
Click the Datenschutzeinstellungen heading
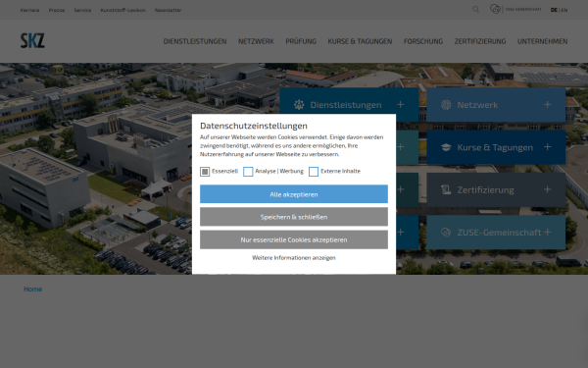click(x=254, y=126)
